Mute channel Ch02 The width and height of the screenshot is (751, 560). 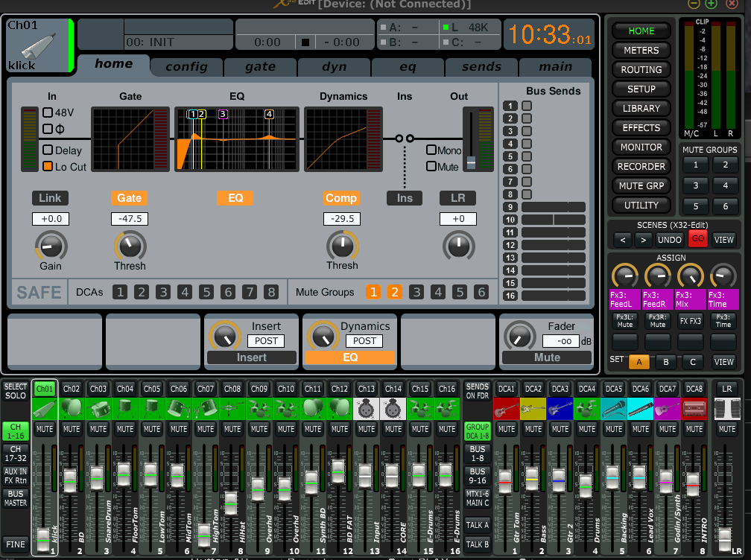tap(72, 429)
